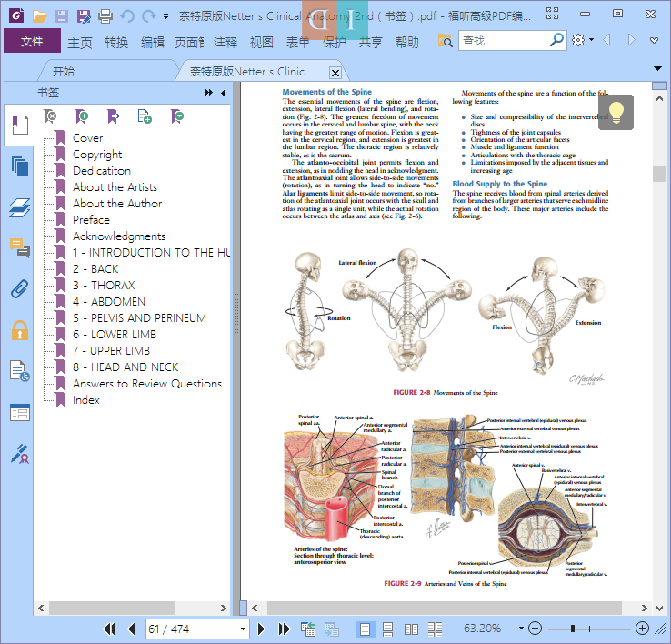Click the add new bookmark icon

coord(81,116)
